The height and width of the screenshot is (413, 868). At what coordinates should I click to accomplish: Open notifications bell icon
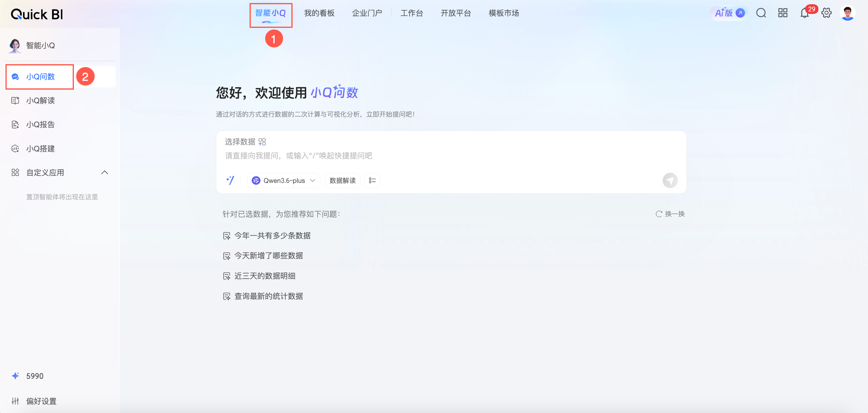tap(804, 13)
